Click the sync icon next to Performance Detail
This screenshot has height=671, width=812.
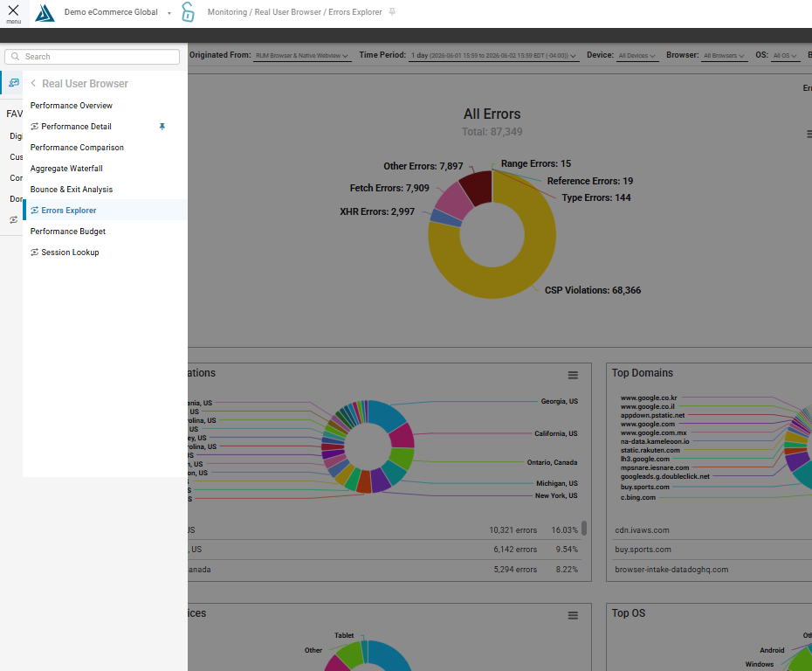(x=34, y=127)
